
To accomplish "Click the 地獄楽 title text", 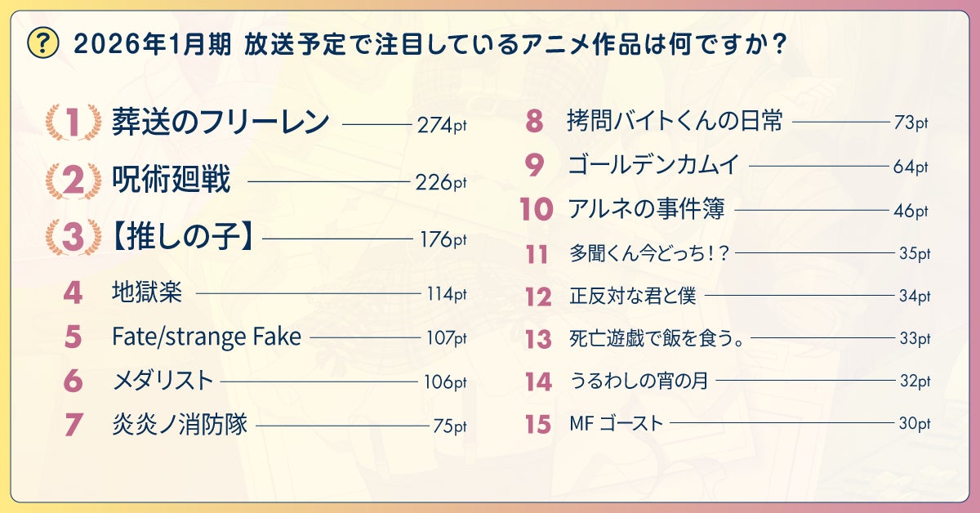I will 146,292.
